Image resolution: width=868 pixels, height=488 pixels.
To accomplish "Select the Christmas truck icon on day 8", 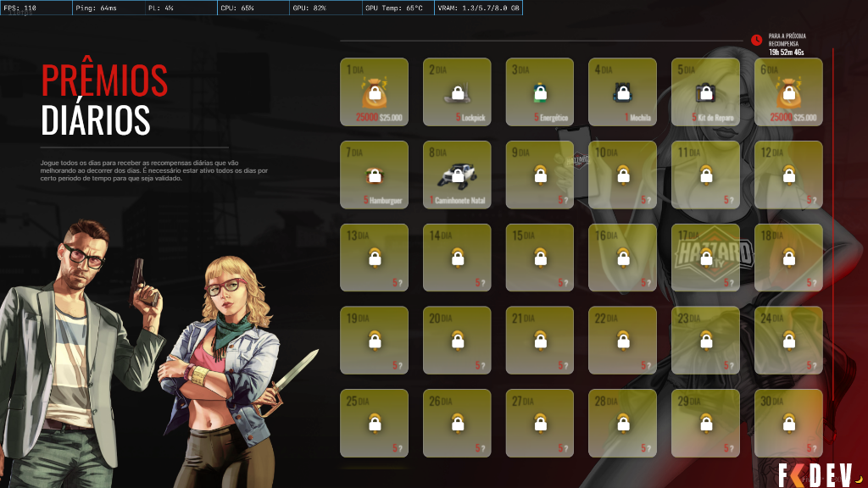I will pyautogui.click(x=457, y=175).
